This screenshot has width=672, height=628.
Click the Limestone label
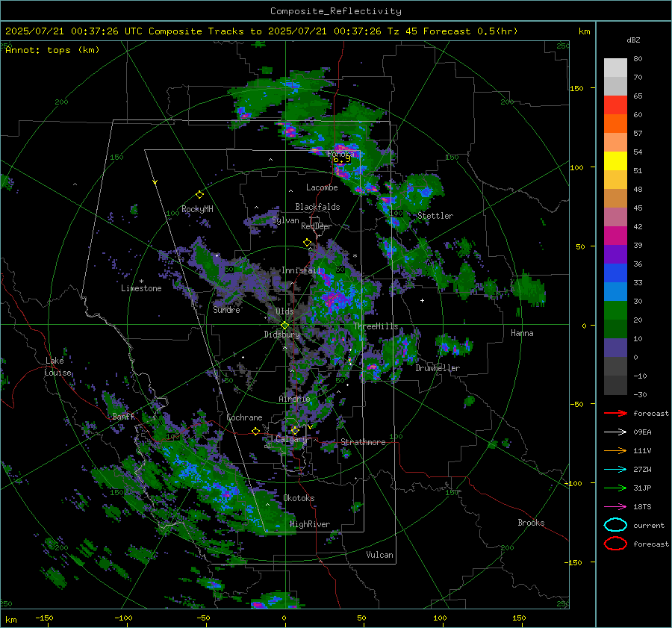[141, 288]
